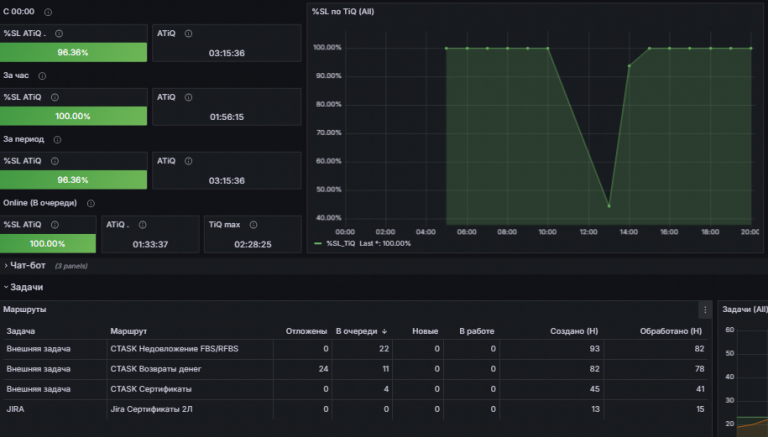
Task: Sort table by 'Маршрут' column header
Action: coord(128,332)
